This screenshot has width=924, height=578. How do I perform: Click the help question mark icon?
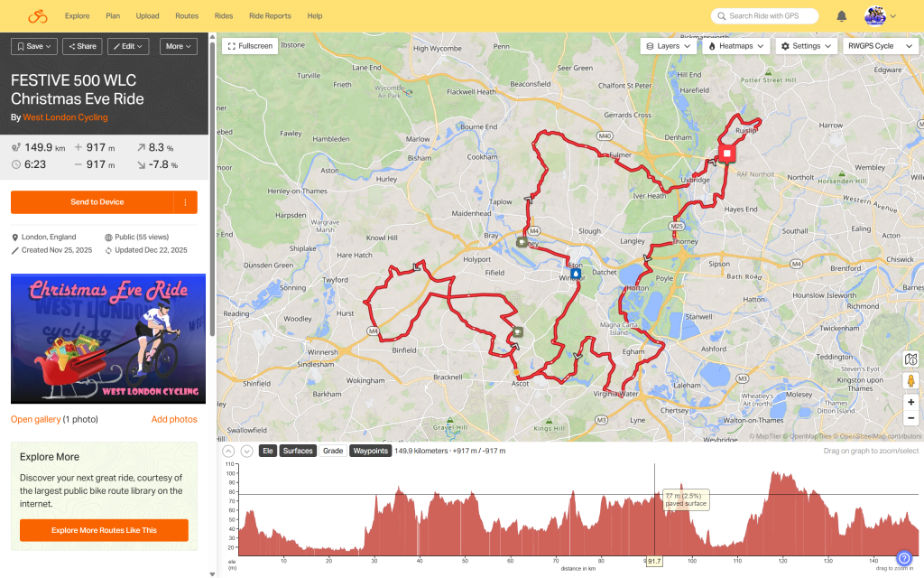[x=904, y=559]
